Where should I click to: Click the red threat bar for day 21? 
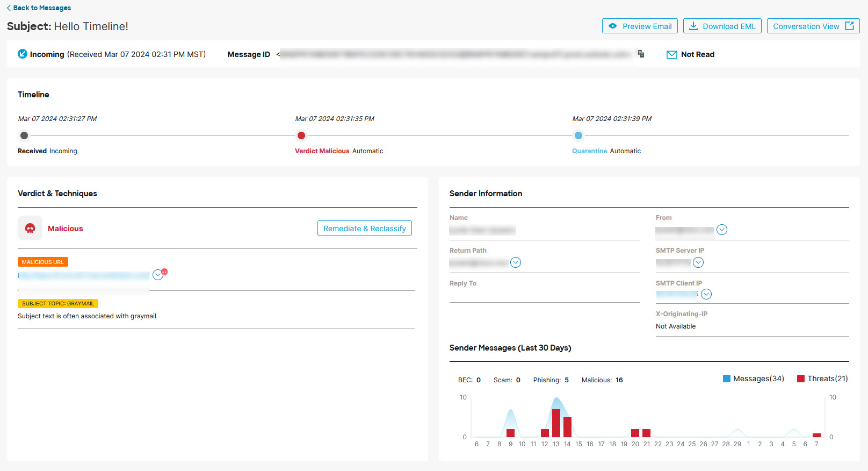point(647,433)
